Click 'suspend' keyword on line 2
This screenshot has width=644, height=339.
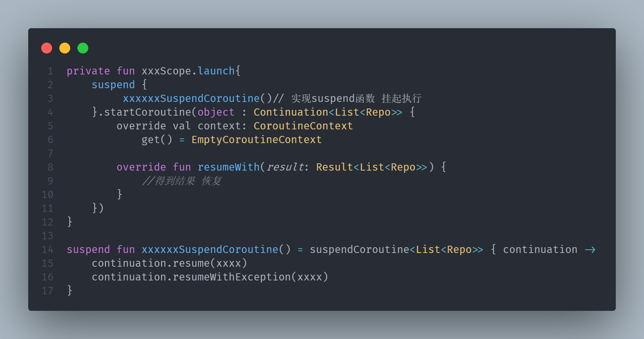point(113,85)
